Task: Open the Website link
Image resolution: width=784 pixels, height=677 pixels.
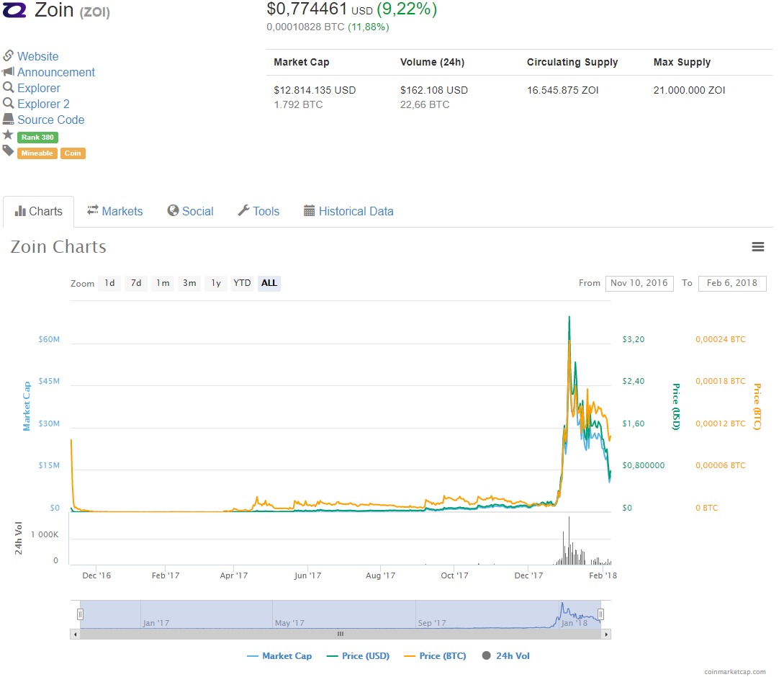Action: click(x=38, y=56)
